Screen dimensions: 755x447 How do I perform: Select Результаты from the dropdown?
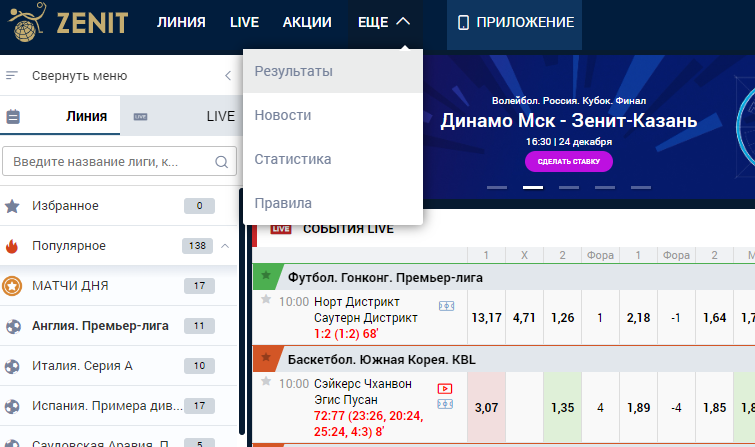tap(333, 71)
